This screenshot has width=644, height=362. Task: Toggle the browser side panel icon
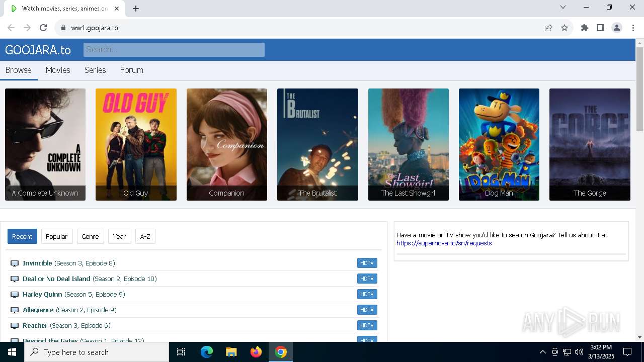point(601,28)
